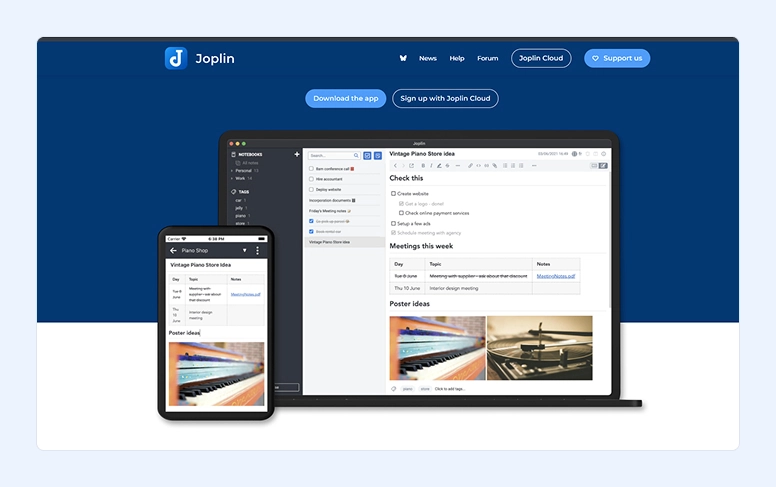Click the inline code toolbar icon

[x=479, y=166]
